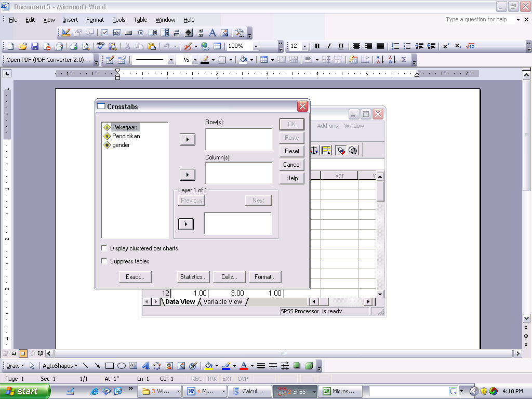The image size is (532, 399).
Task: Open the Line Weight ½ dropdown
Action: [195, 60]
